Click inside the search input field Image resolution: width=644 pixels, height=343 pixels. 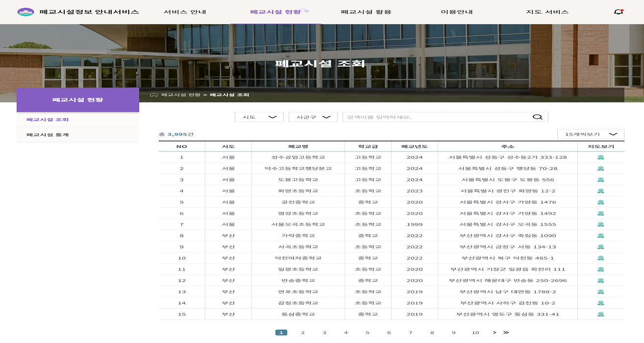click(431, 117)
